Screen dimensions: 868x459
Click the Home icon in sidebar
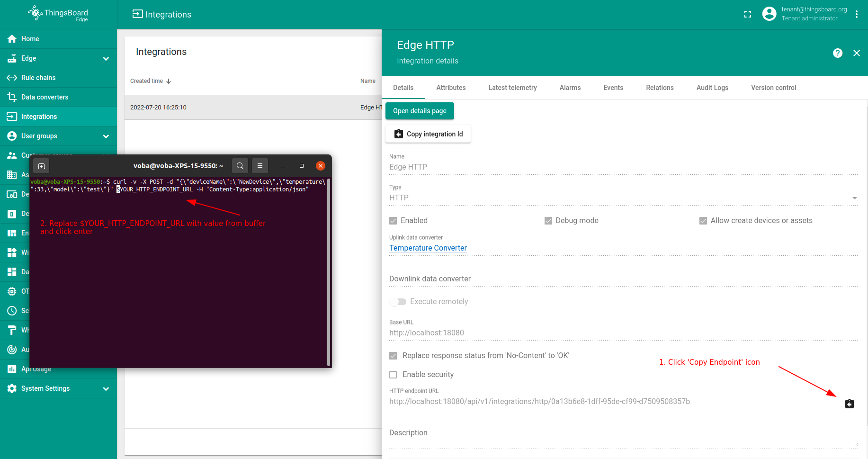tap(12, 39)
